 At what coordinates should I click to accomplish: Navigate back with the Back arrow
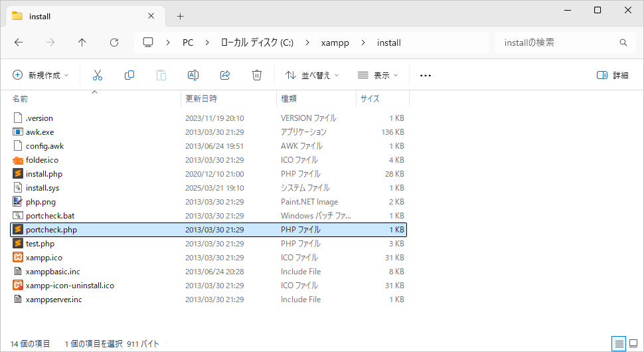(19, 43)
